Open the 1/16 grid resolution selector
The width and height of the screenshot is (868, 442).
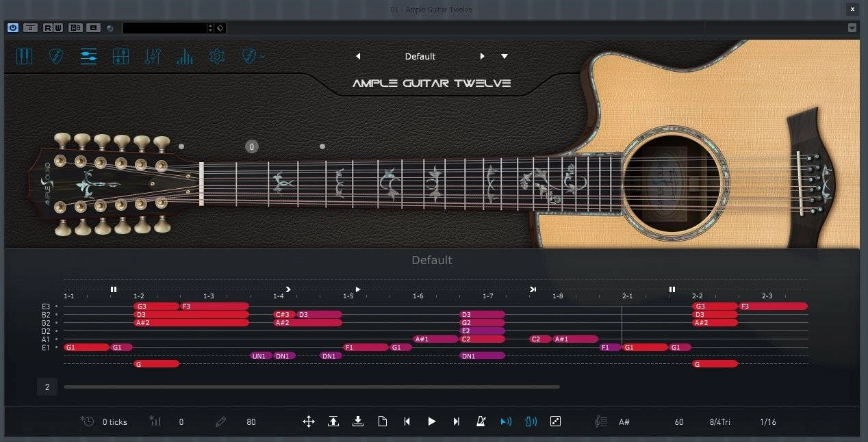tap(768, 422)
